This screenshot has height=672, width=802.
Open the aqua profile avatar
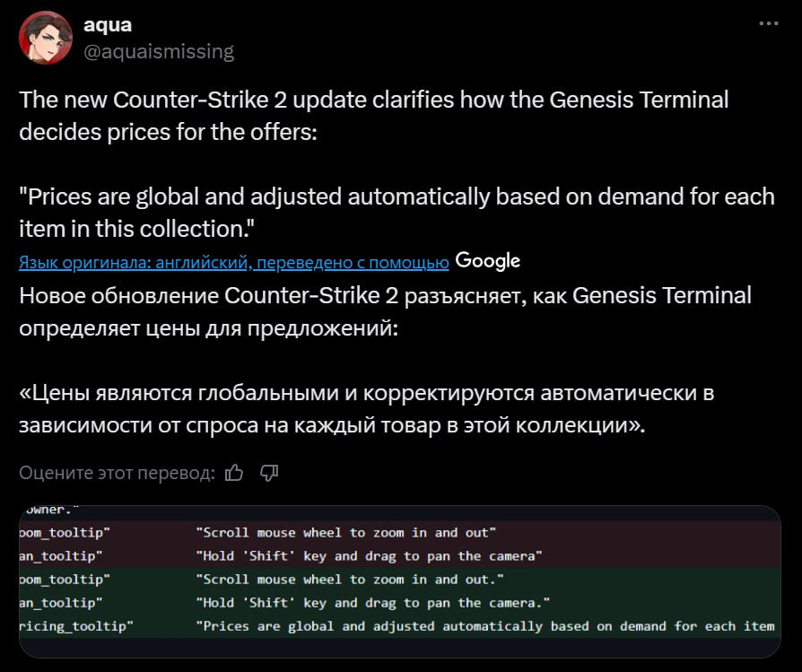click(x=45, y=38)
